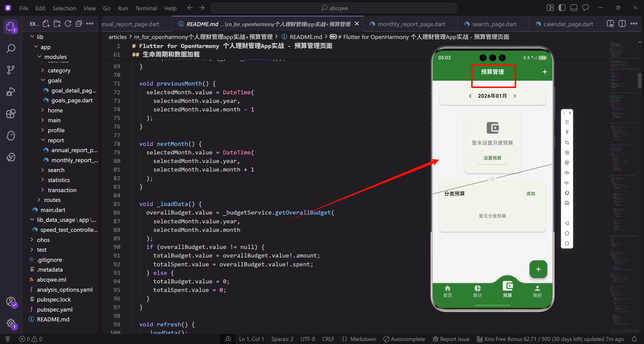Toggle primary side bar visibility
This screenshot has height=344, width=644.
[562, 8]
